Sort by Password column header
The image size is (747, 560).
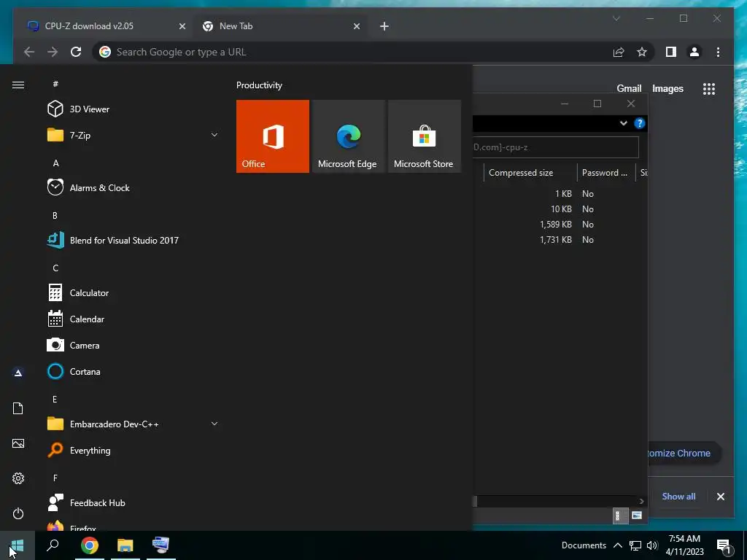606,172
